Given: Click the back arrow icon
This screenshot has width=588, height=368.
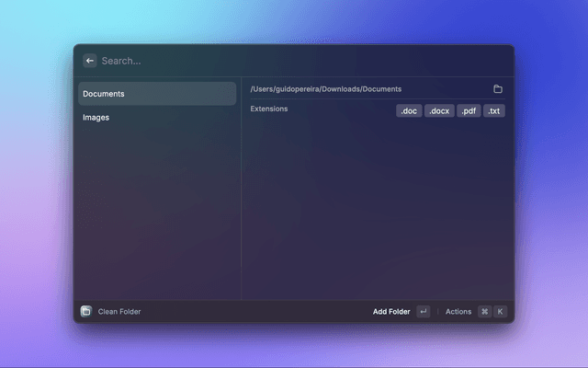Looking at the screenshot, I should (x=89, y=61).
